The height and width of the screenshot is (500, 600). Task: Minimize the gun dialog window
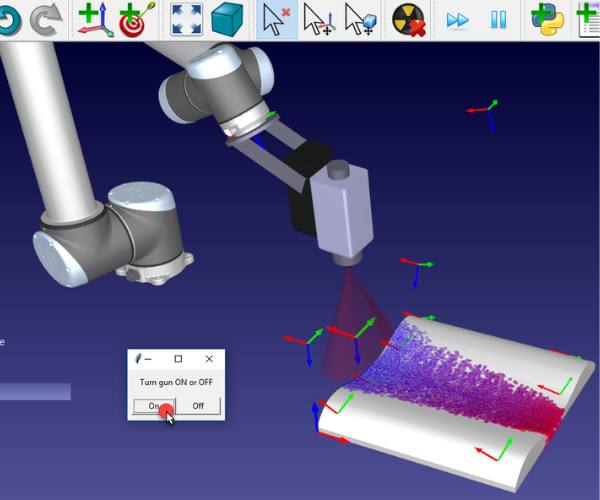148,359
